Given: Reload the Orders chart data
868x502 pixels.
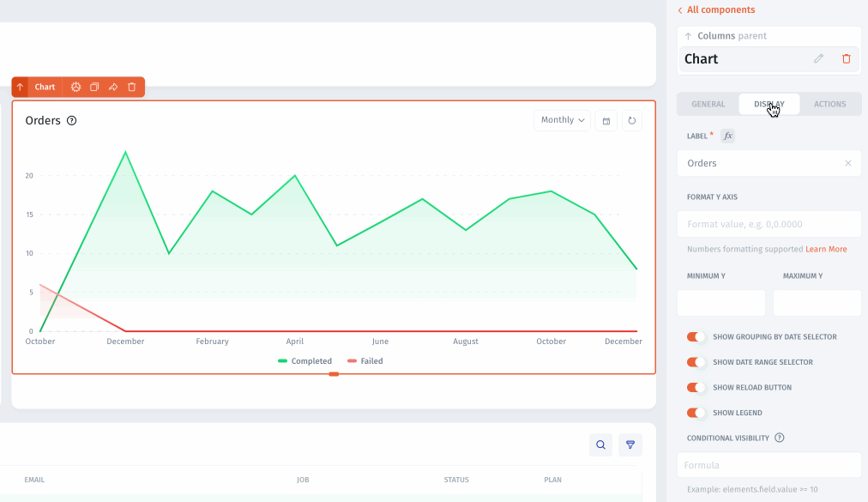Looking at the screenshot, I should pyautogui.click(x=631, y=121).
